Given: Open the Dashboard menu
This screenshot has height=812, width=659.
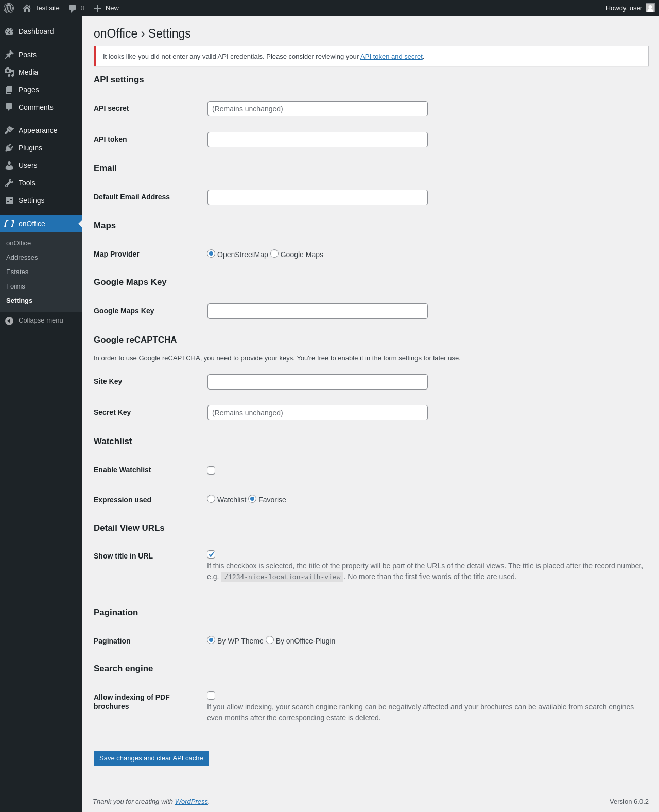Looking at the screenshot, I should pos(41,31).
